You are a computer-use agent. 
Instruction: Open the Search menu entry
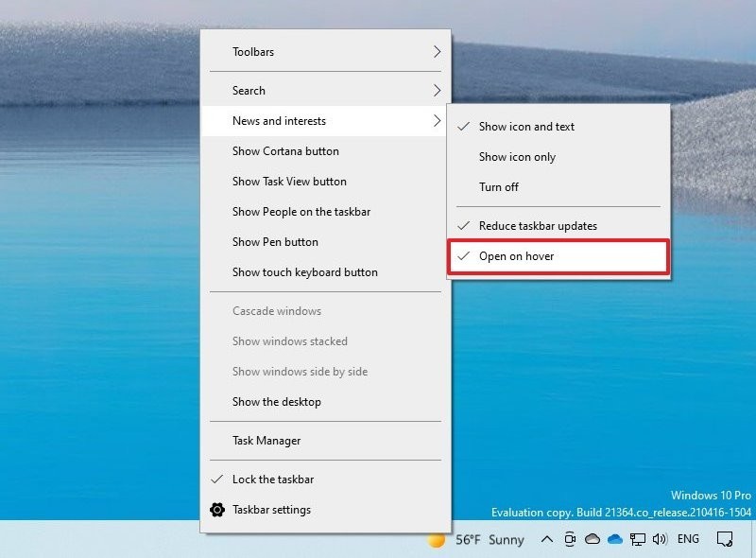(x=325, y=90)
